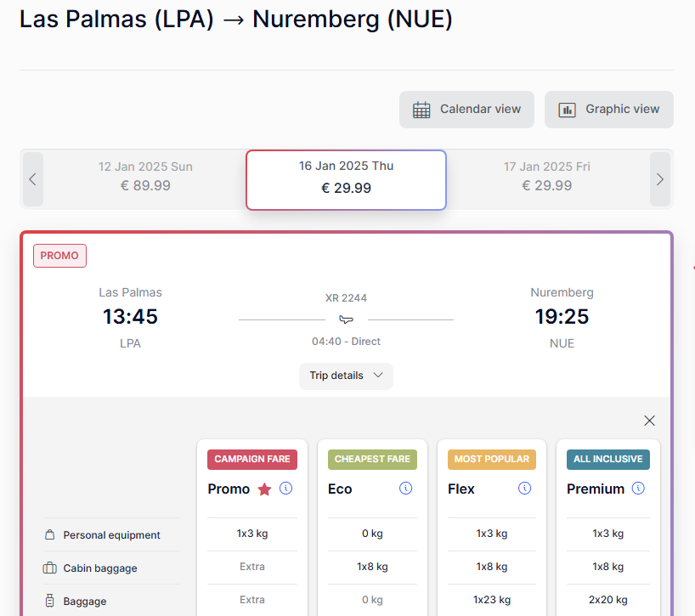The image size is (695, 616).
Task: Open the Premium fare info icon
Action: coord(638,489)
